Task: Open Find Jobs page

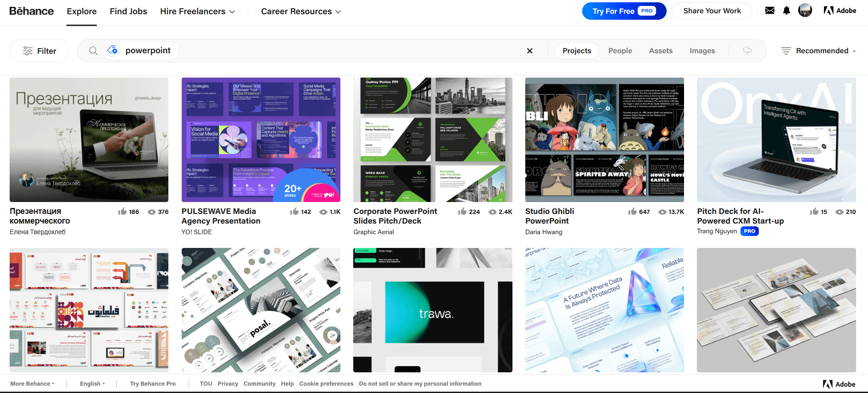Action: (x=128, y=11)
